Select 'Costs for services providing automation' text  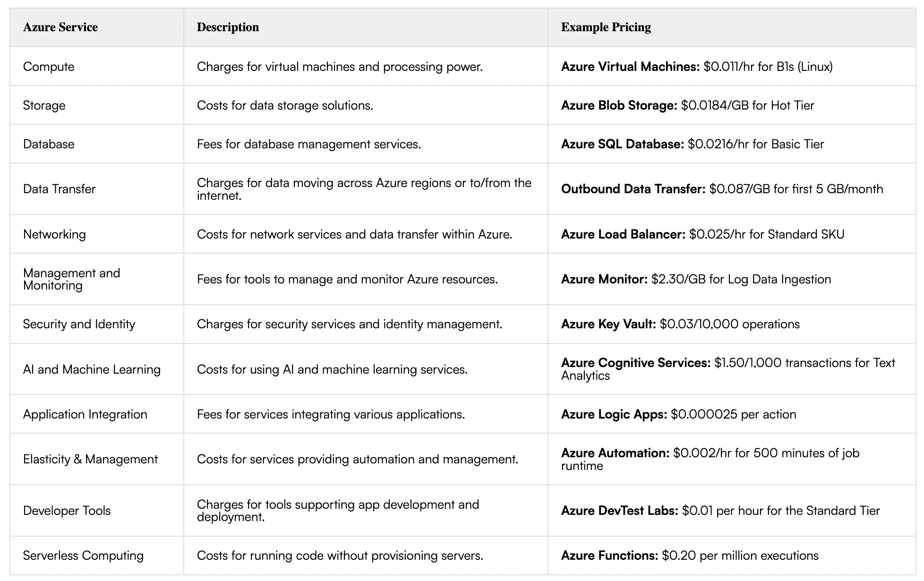coord(358,459)
